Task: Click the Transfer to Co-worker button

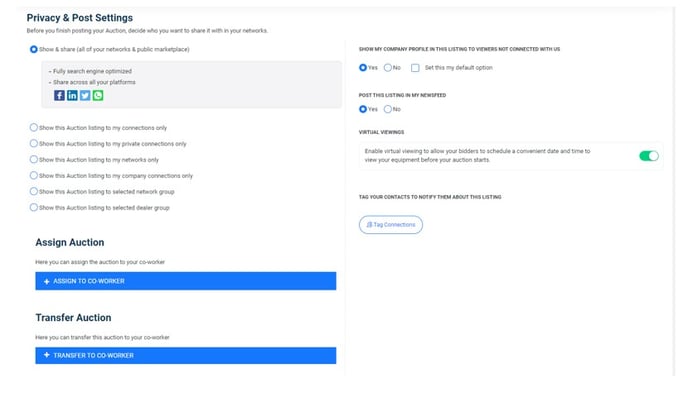Action: 185,355
